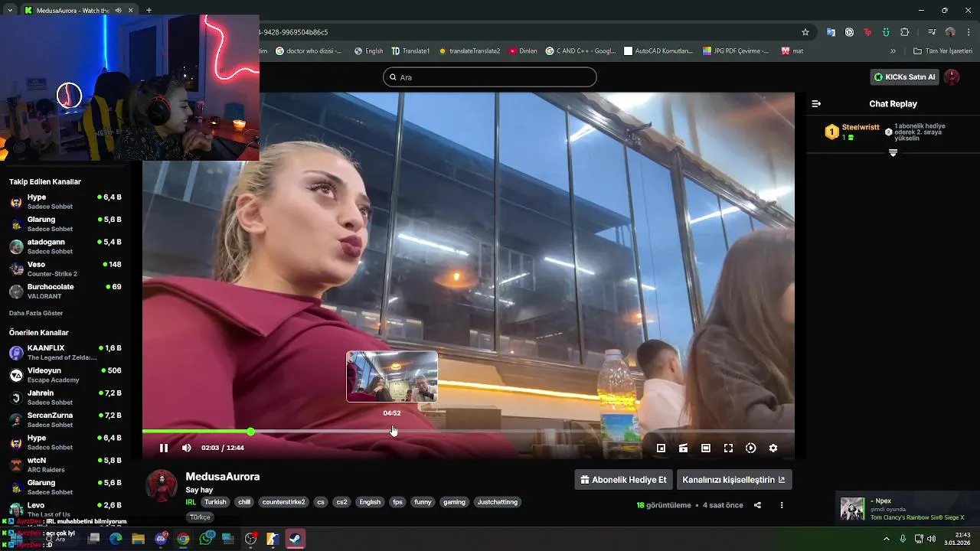Seek the video progress bar forward

click(x=469, y=432)
